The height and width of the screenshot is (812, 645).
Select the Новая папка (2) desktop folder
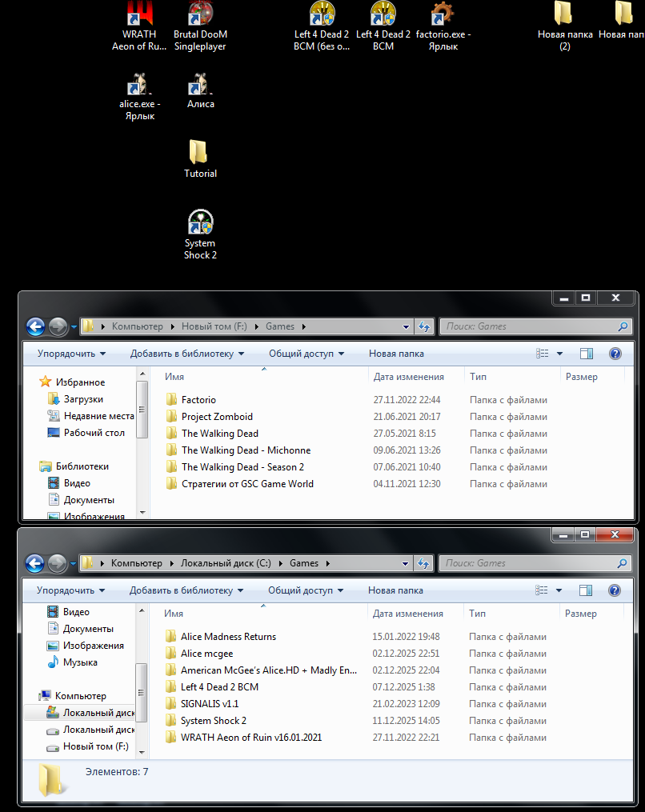tap(565, 26)
